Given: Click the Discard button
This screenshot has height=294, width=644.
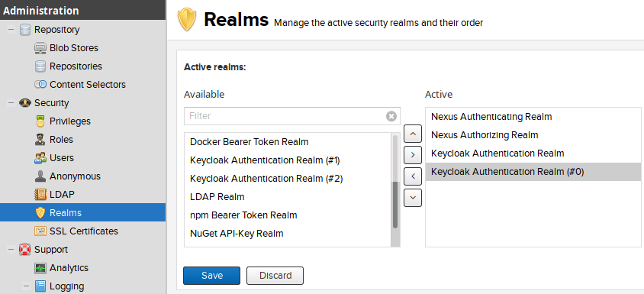Looking at the screenshot, I should click(x=275, y=276).
